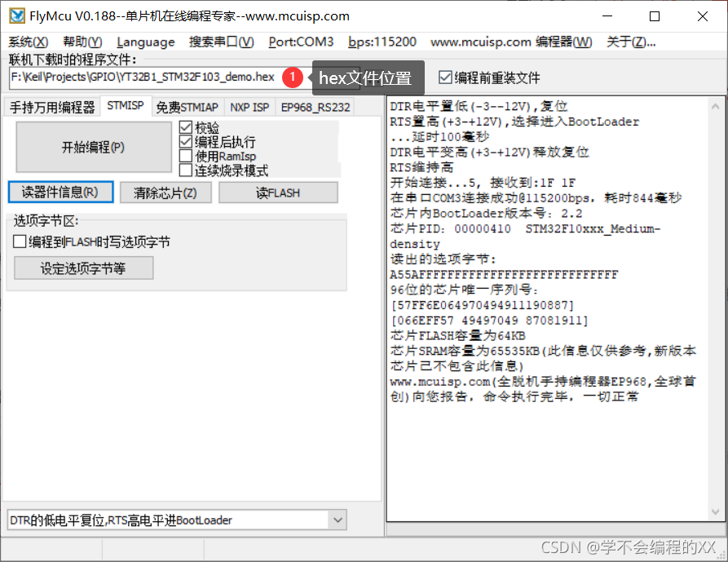Image resolution: width=728 pixels, height=562 pixels.
Task: Open the 系统(X) menu
Action: coord(29,42)
